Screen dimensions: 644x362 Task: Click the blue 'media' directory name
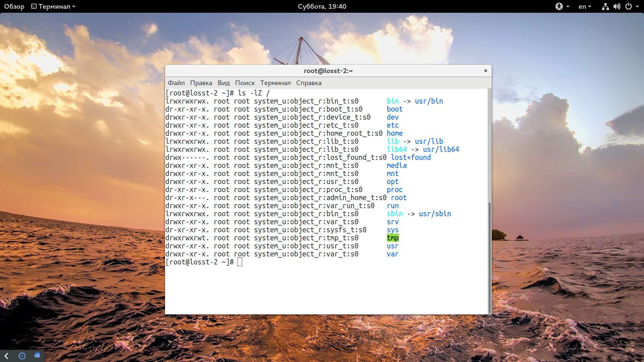(397, 166)
